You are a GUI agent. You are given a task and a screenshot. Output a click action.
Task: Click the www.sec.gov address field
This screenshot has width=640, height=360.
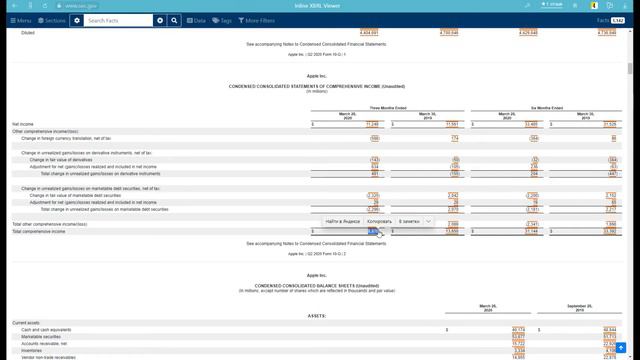coord(81,6)
